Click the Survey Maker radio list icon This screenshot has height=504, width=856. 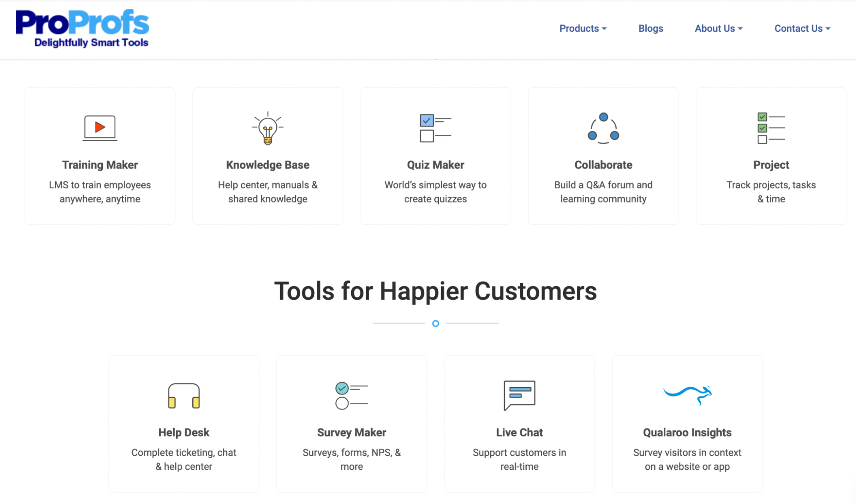tap(352, 396)
